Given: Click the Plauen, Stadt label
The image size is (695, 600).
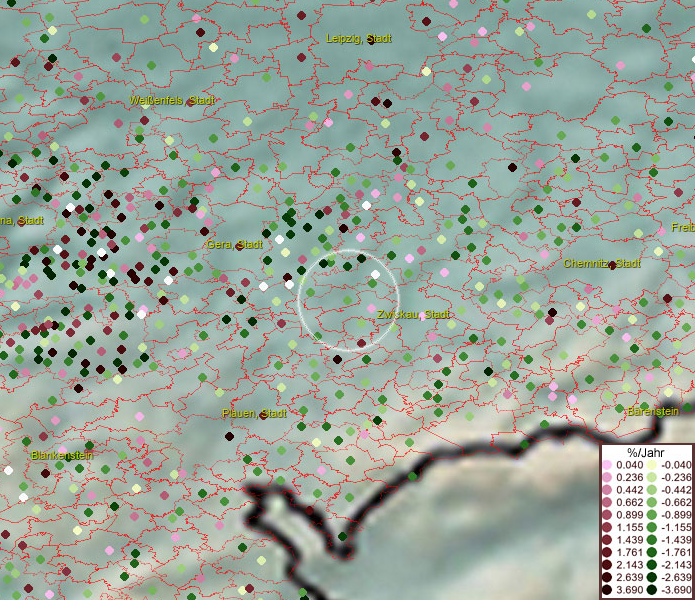Looking at the screenshot, I should click(254, 413).
